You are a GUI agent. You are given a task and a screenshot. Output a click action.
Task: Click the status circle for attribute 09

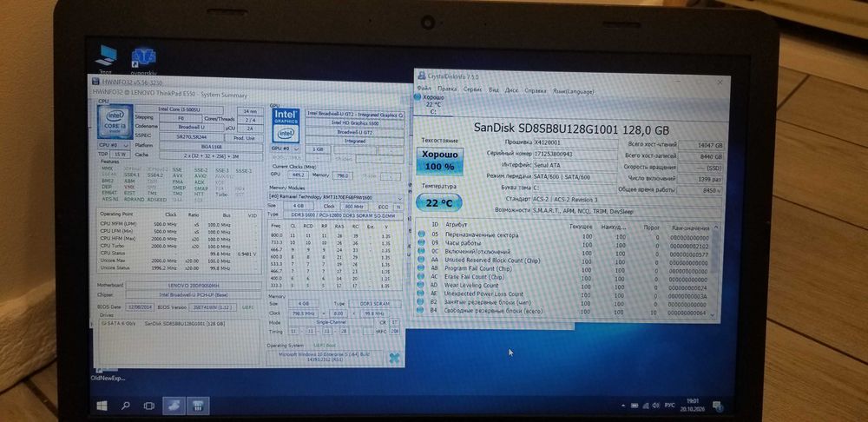(x=422, y=242)
